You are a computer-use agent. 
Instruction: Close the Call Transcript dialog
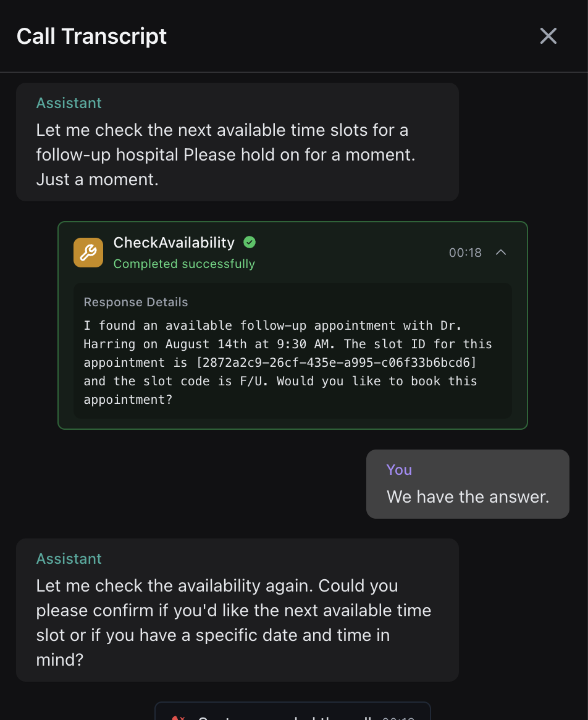[x=548, y=36]
